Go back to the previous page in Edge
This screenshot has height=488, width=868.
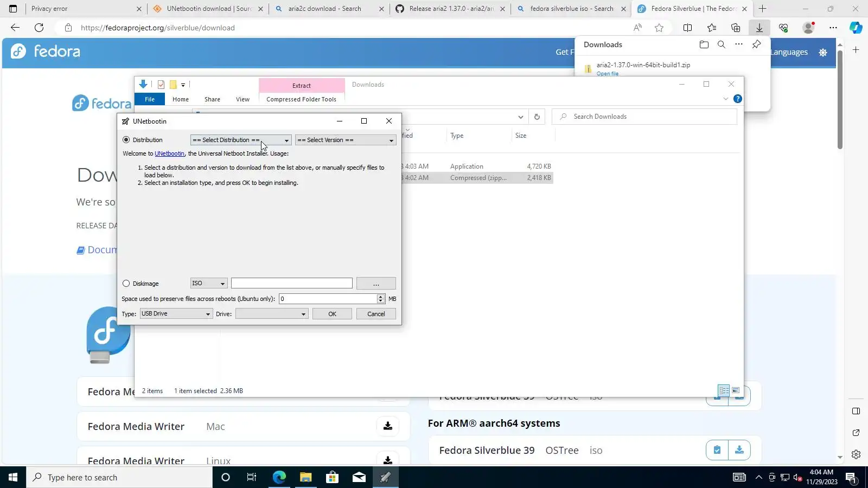point(15,28)
